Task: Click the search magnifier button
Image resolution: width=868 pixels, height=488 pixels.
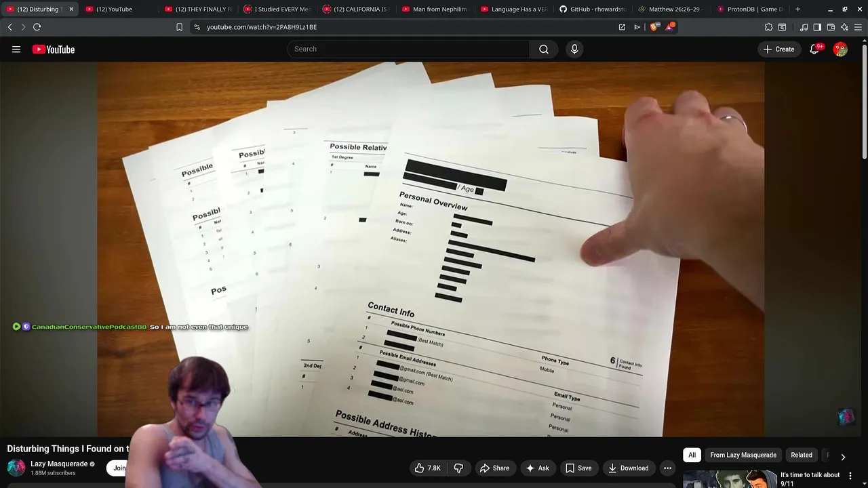Action: coord(544,49)
